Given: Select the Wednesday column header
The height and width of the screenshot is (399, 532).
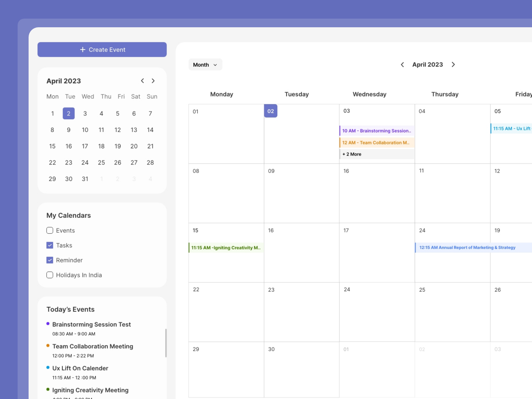Looking at the screenshot, I should click(369, 94).
